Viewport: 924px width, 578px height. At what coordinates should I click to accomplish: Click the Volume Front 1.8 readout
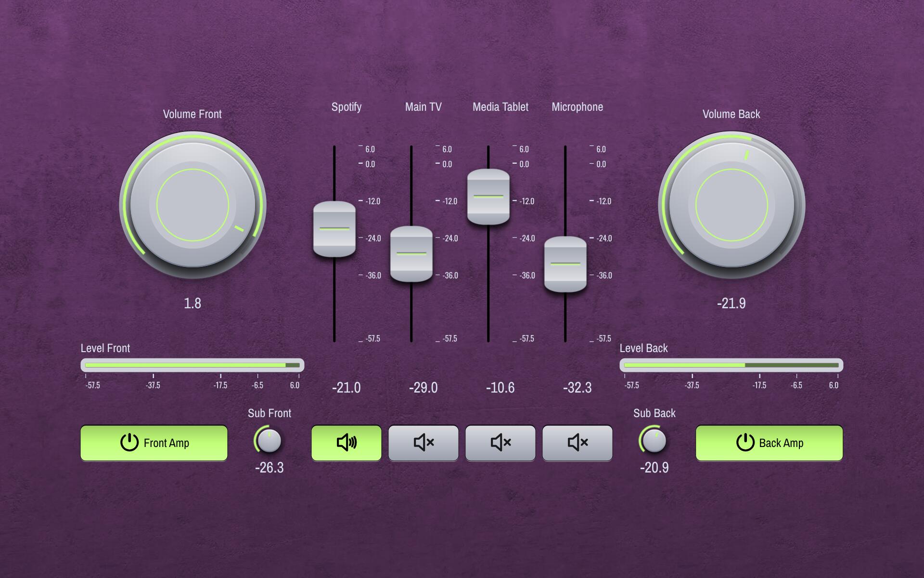(x=192, y=303)
